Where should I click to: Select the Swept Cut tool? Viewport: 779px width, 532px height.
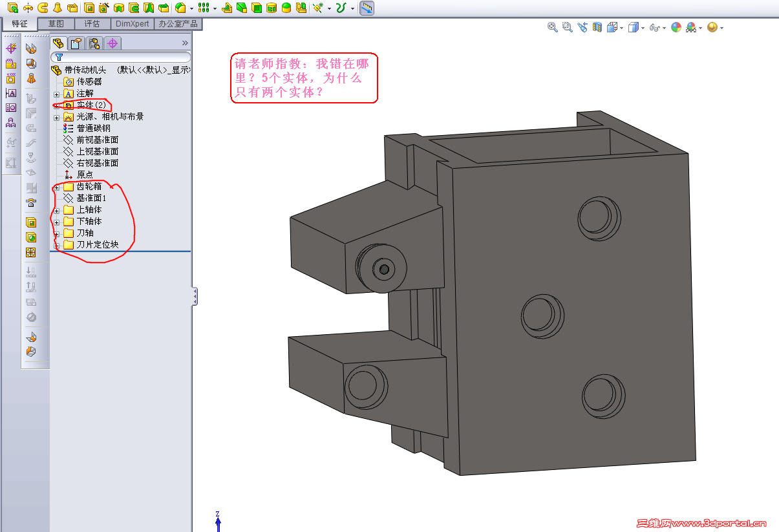[x=134, y=8]
